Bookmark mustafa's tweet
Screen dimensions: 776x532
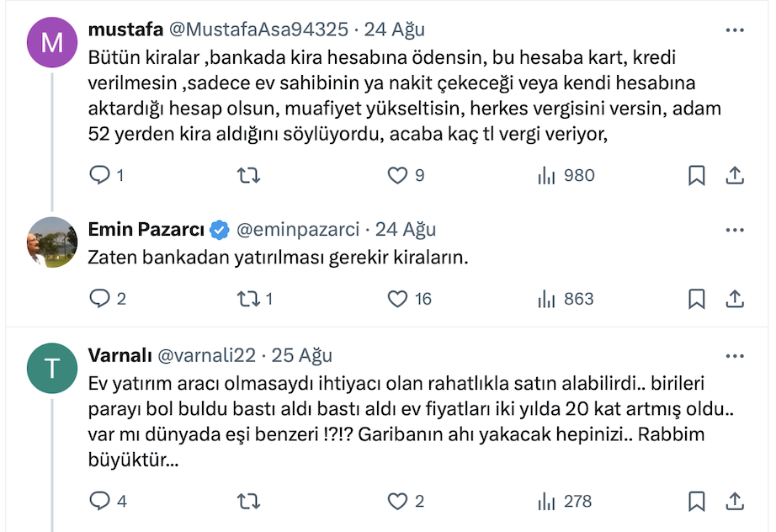(697, 175)
